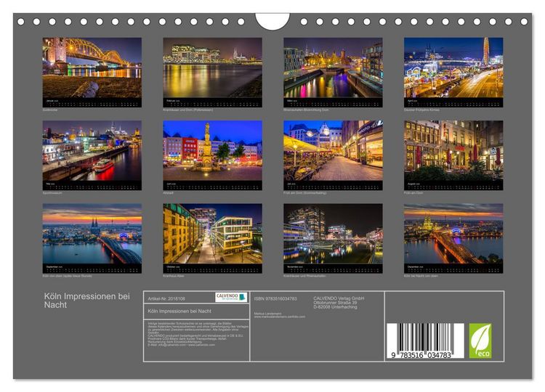Click the "Kranhäuser und Rheinauhafen" caption
This screenshot has width=545, height=392.
tap(304, 276)
